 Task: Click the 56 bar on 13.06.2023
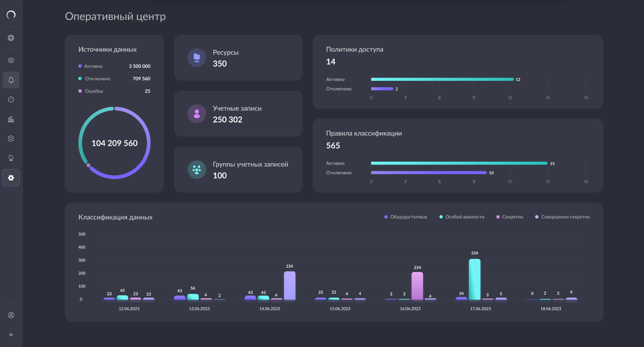(x=193, y=297)
